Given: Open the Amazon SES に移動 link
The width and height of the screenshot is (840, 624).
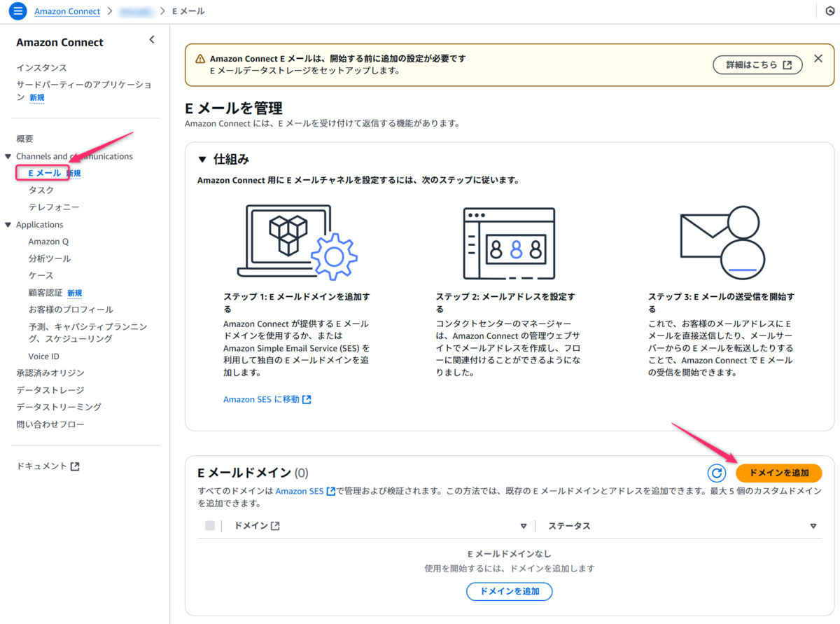Looking at the screenshot, I should click(x=267, y=399).
